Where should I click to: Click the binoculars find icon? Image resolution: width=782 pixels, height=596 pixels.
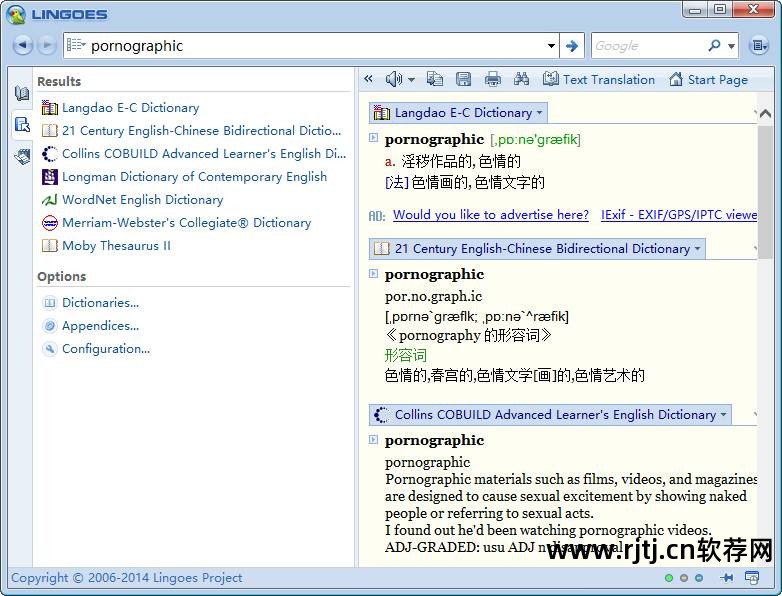click(521, 79)
